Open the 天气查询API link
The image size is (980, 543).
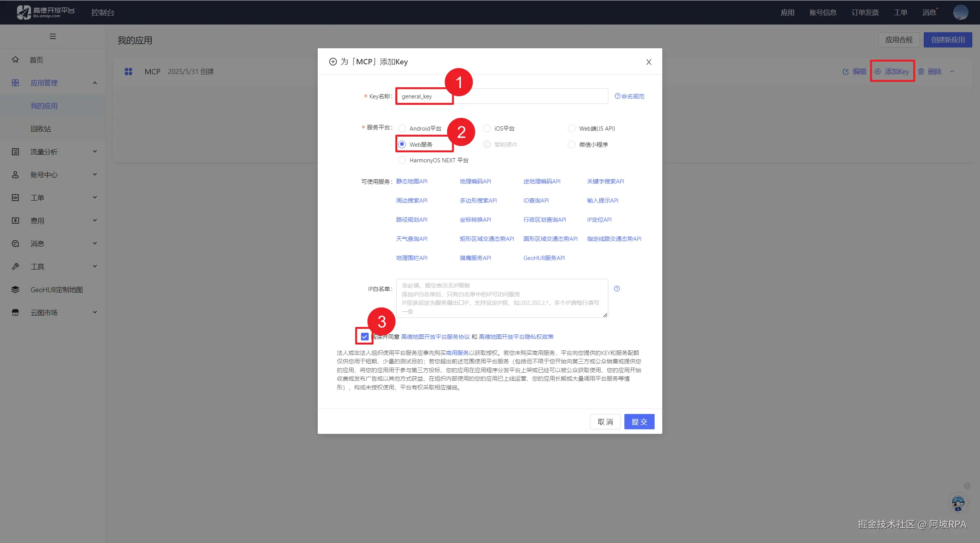click(412, 239)
